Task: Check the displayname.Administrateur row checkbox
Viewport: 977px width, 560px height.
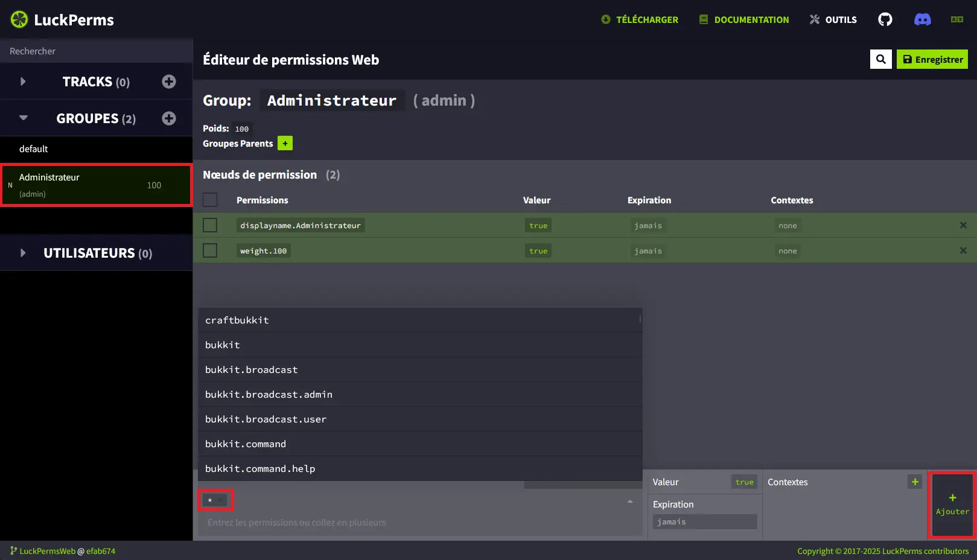Action: point(210,225)
